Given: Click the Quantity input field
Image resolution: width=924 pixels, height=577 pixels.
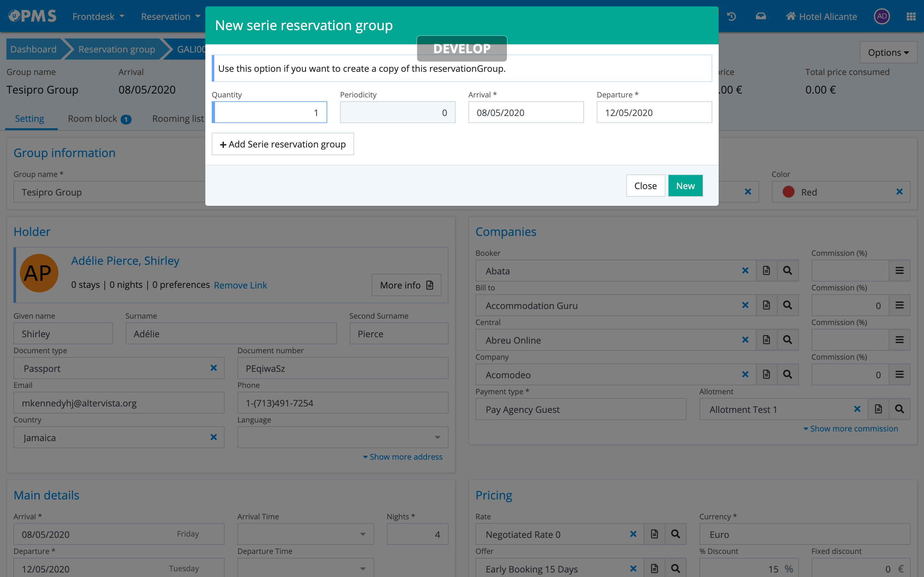Looking at the screenshot, I should [x=269, y=113].
